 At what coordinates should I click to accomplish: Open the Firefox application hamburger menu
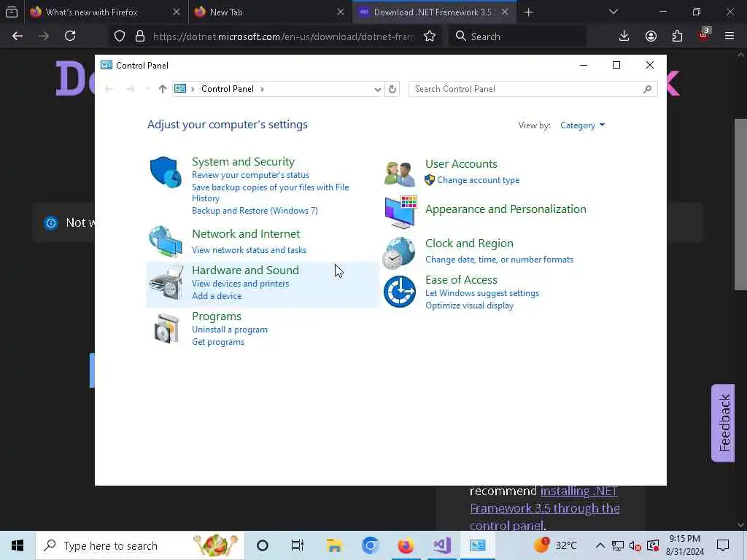[x=729, y=36]
